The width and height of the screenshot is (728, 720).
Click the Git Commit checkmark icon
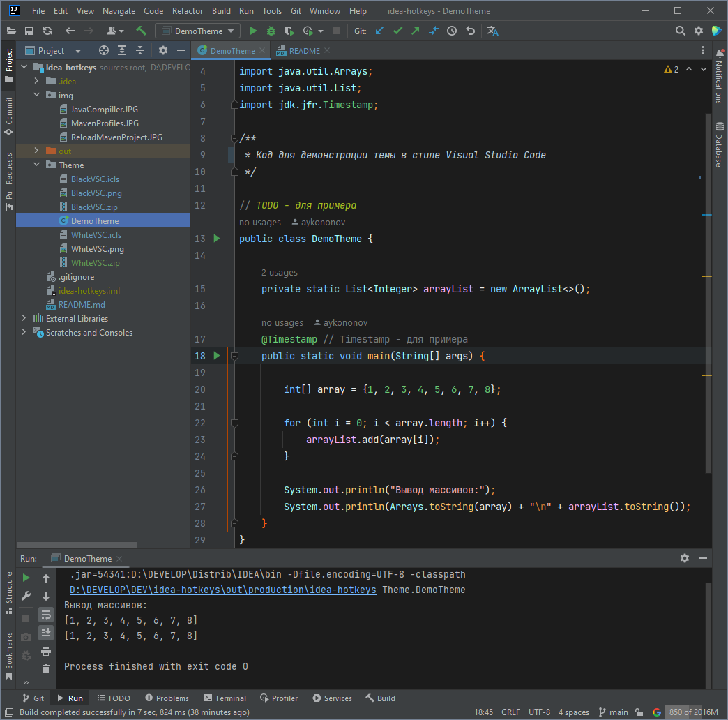tap(397, 31)
